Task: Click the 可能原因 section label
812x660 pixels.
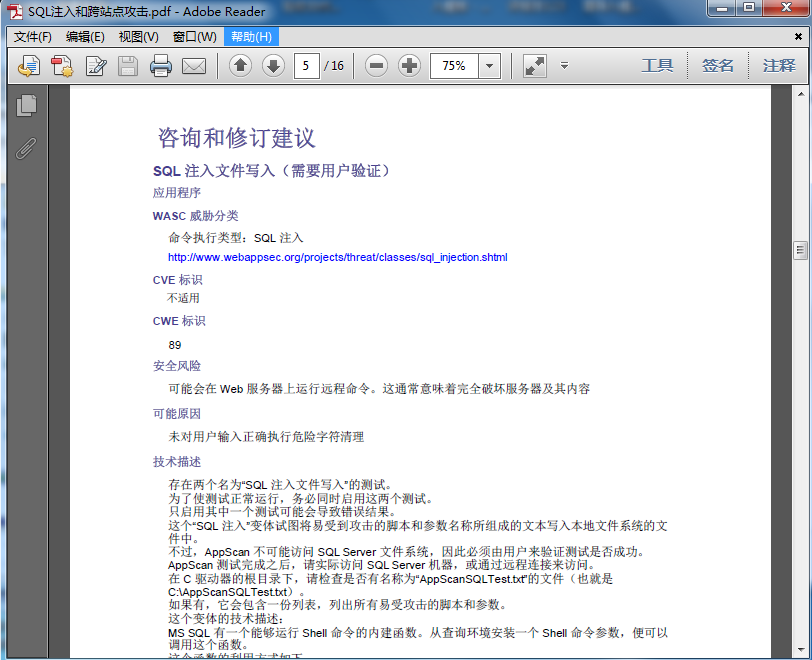Action: pyautogui.click(x=177, y=414)
